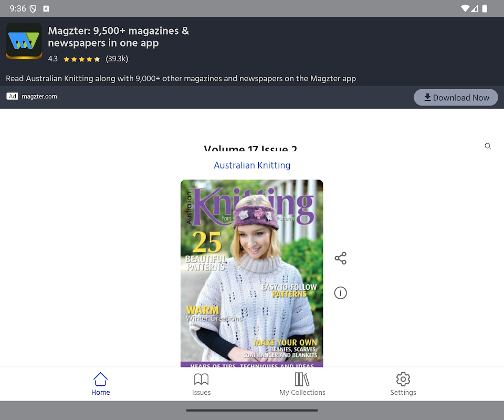Tap the shield icon in status bar

(x=33, y=9)
